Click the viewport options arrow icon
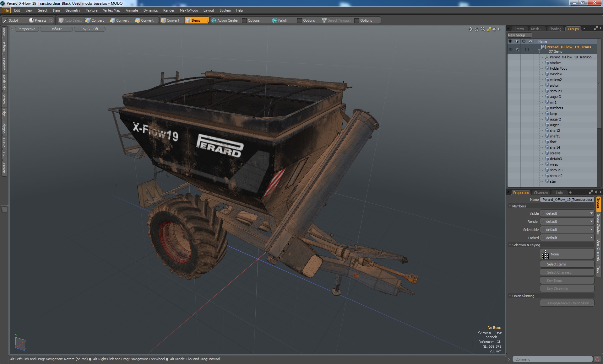603x364 pixels. click(x=499, y=29)
